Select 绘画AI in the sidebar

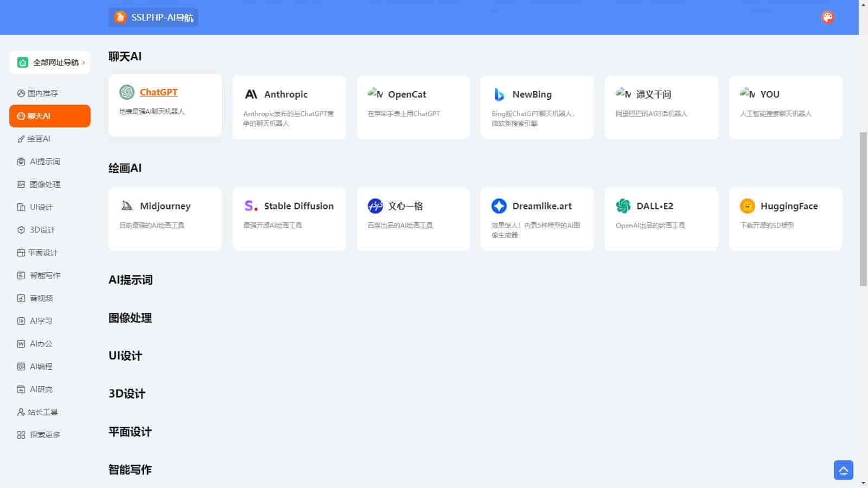(39, 139)
